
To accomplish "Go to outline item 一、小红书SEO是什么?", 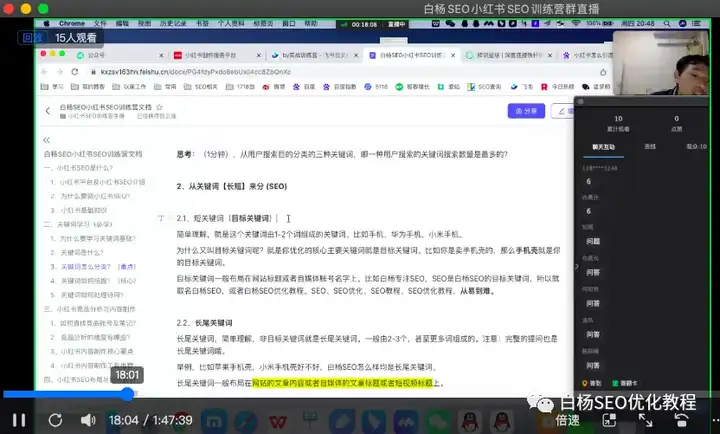I will point(78,168).
